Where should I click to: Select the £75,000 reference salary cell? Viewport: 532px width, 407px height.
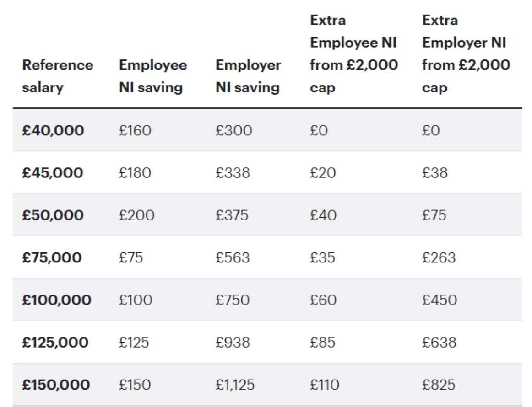coord(51,258)
